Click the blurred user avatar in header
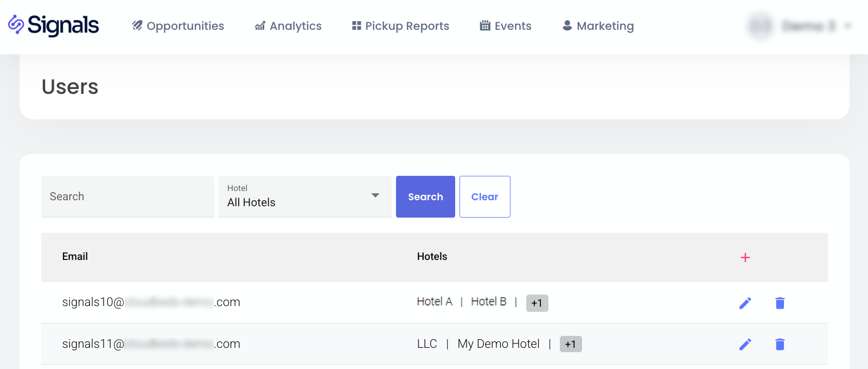This screenshot has width=868, height=369. point(760,26)
